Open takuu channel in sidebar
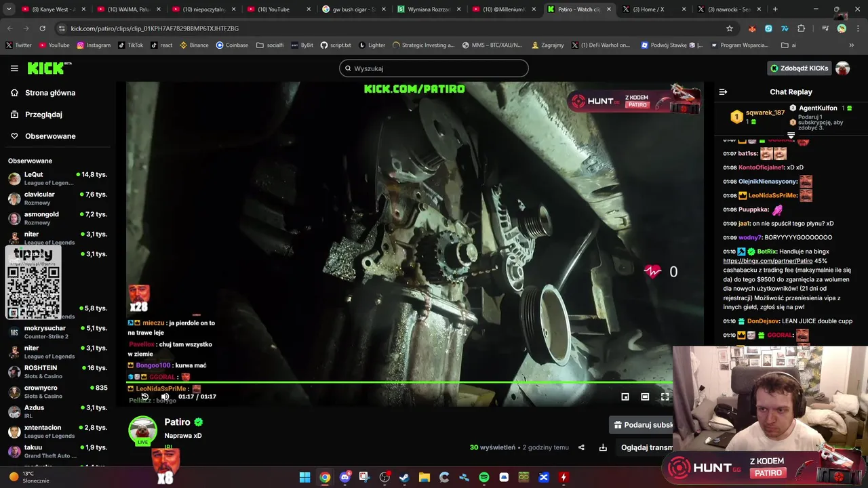Screen dimensions: 868x488 (57, 451)
